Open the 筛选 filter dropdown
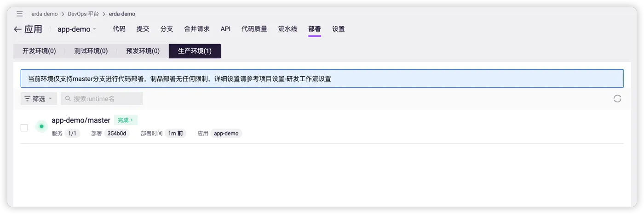 [x=39, y=99]
